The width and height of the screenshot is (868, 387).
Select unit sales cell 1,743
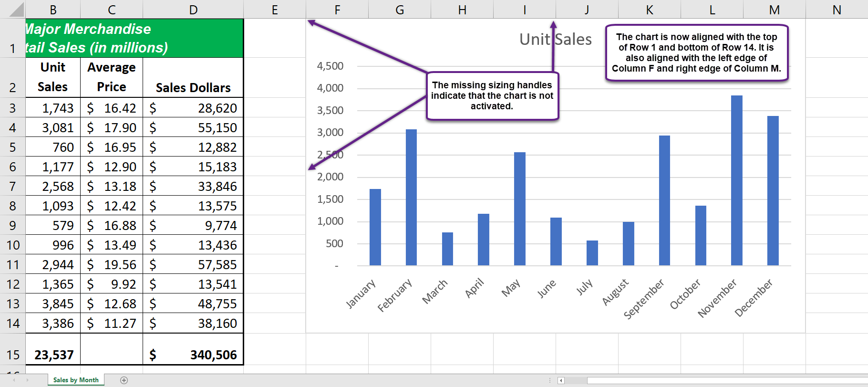pos(53,108)
